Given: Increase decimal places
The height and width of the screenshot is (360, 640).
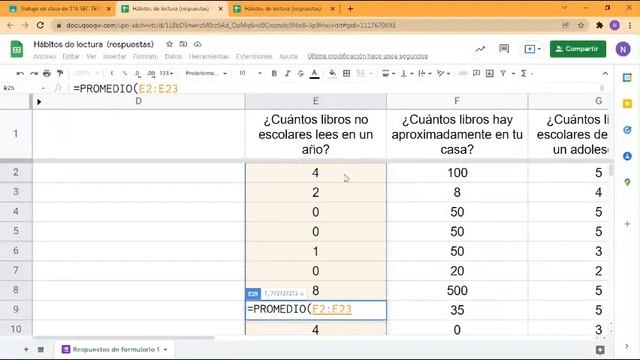Looking at the screenshot, I should [151, 73].
